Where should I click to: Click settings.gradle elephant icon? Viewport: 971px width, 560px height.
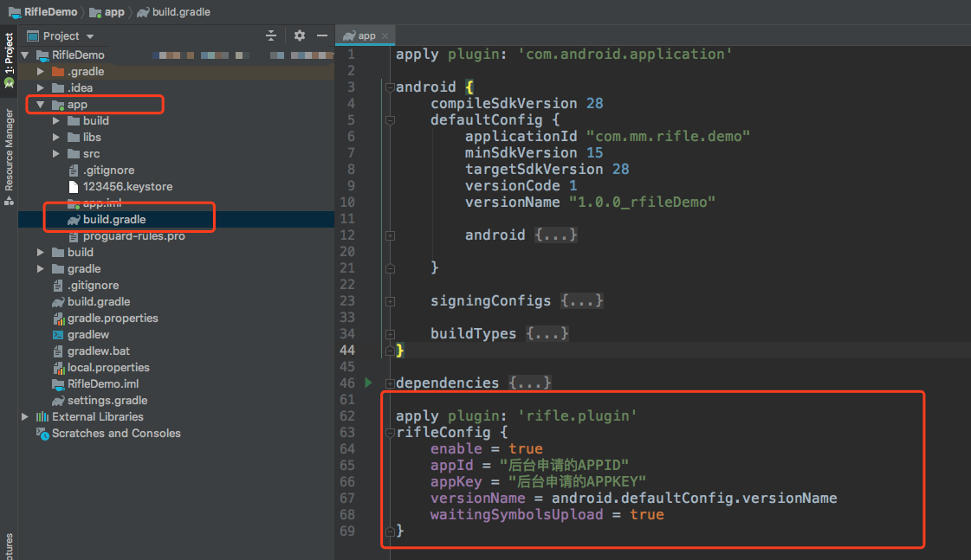point(58,401)
